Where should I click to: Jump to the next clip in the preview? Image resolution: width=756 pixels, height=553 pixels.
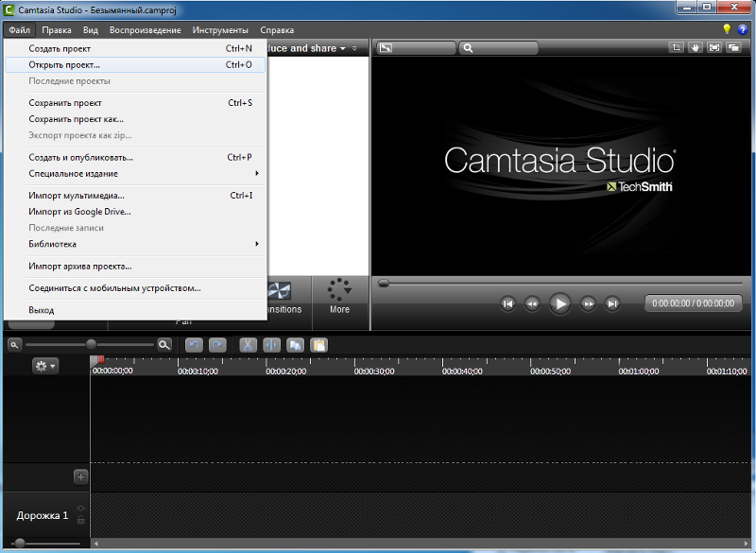click(x=612, y=303)
